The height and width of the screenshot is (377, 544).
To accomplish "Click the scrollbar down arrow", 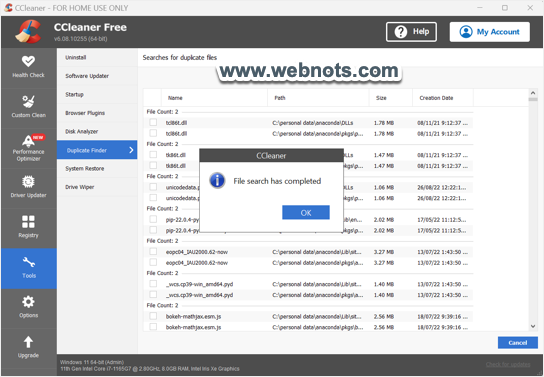I will coord(533,326).
